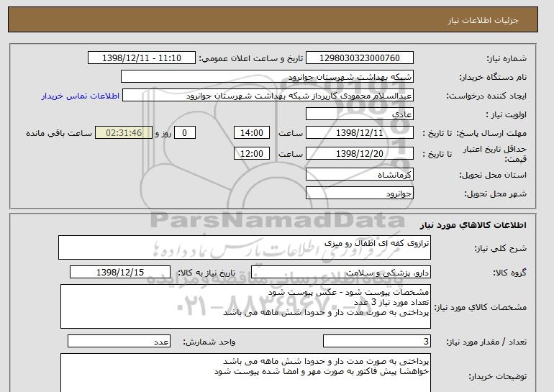Click label واحد شمارش
This screenshot has height=392, width=554.
(x=209, y=342)
